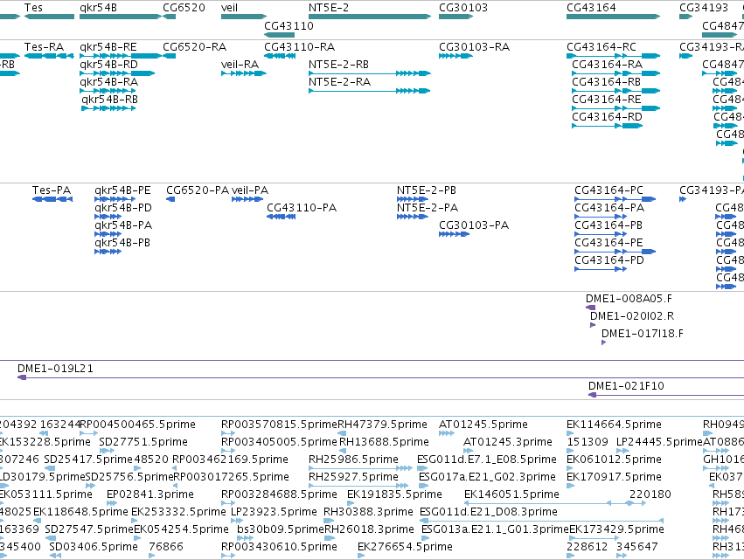Open the veil-RA transcript

[243, 73]
